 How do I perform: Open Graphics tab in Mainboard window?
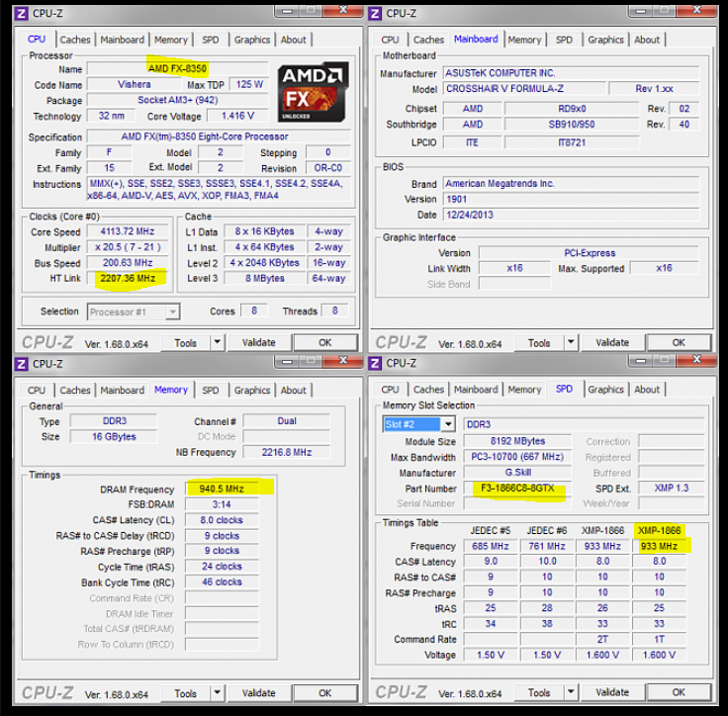pyautogui.click(x=605, y=40)
